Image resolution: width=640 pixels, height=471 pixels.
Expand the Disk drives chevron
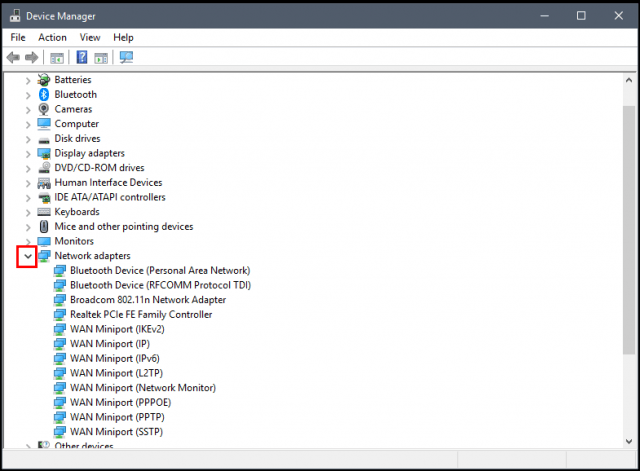coord(28,139)
